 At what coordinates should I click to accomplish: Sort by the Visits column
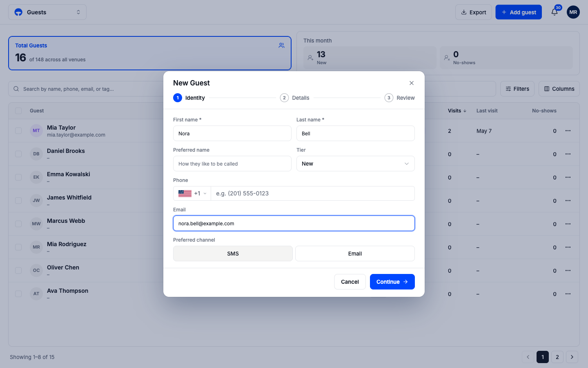pyautogui.click(x=457, y=111)
